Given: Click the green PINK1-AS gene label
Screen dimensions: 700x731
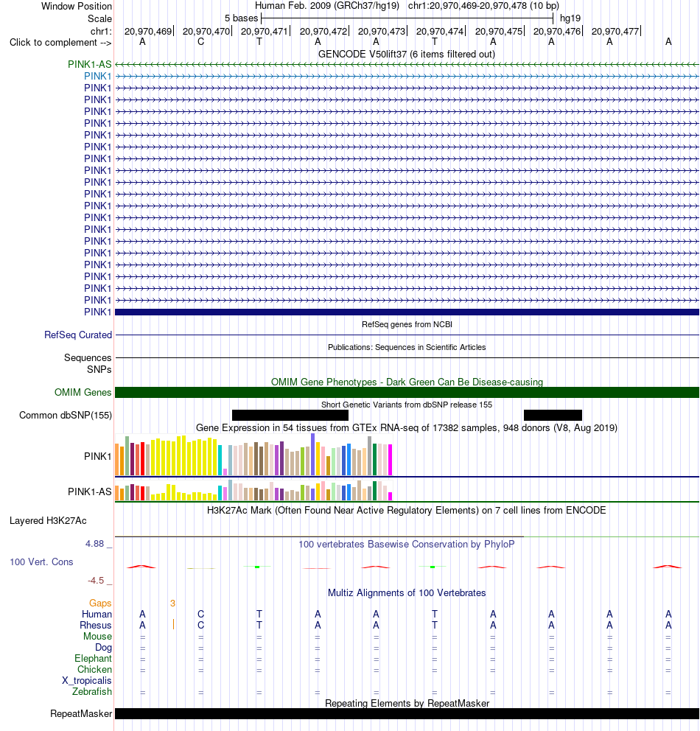Looking at the screenshot, I should pyautogui.click(x=89, y=64).
